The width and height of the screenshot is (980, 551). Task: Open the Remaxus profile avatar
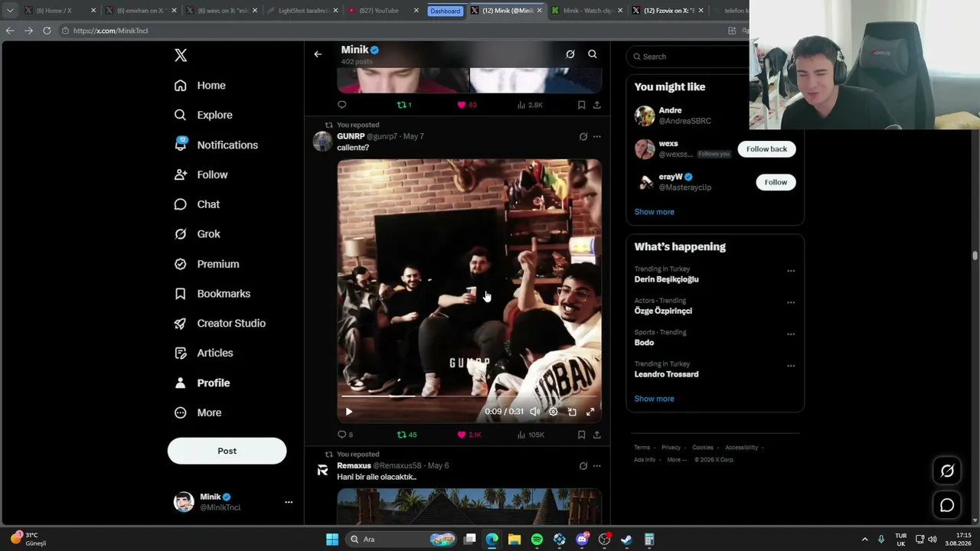click(322, 470)
